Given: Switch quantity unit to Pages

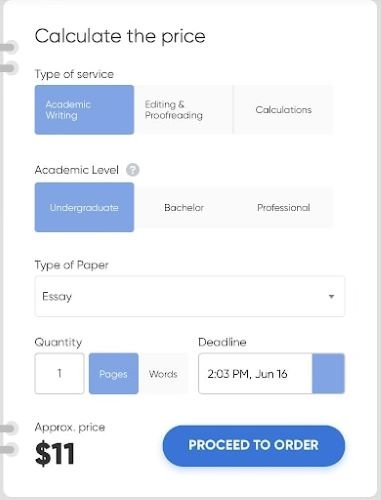Looking at the screenshot, I should [113, 373].
